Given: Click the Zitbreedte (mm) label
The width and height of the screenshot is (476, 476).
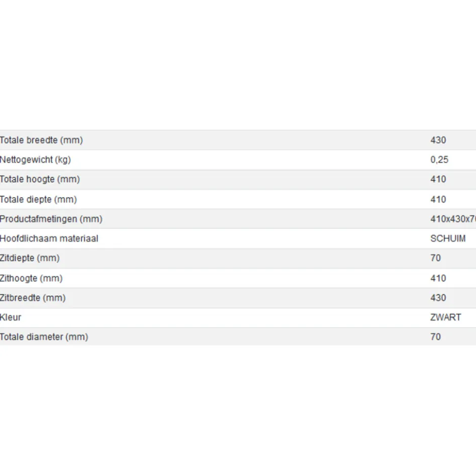Looking at the screenshot, I should pos(33,298).
